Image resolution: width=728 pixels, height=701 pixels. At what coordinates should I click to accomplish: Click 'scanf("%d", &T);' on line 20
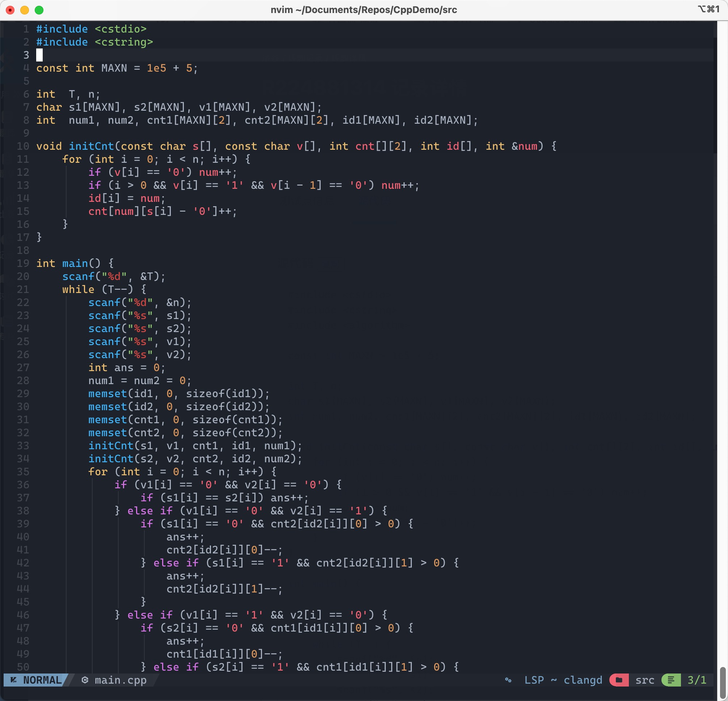click(114, 276)
